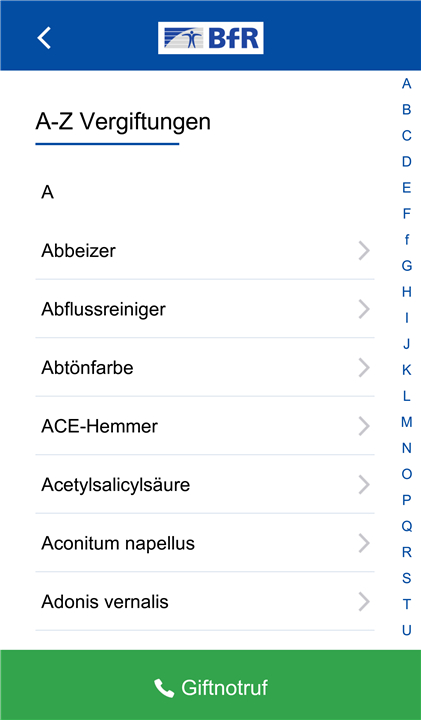Tap the arrow next to Aconitum napellus
This screenshot has width=421, height=720.
click(x=364, y=543)
